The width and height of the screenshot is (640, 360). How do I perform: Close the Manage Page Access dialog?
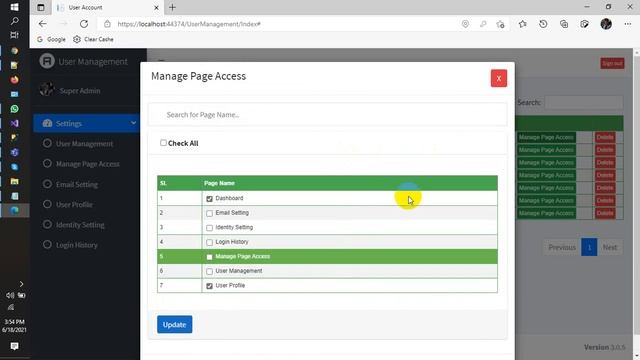pos(498,78)
